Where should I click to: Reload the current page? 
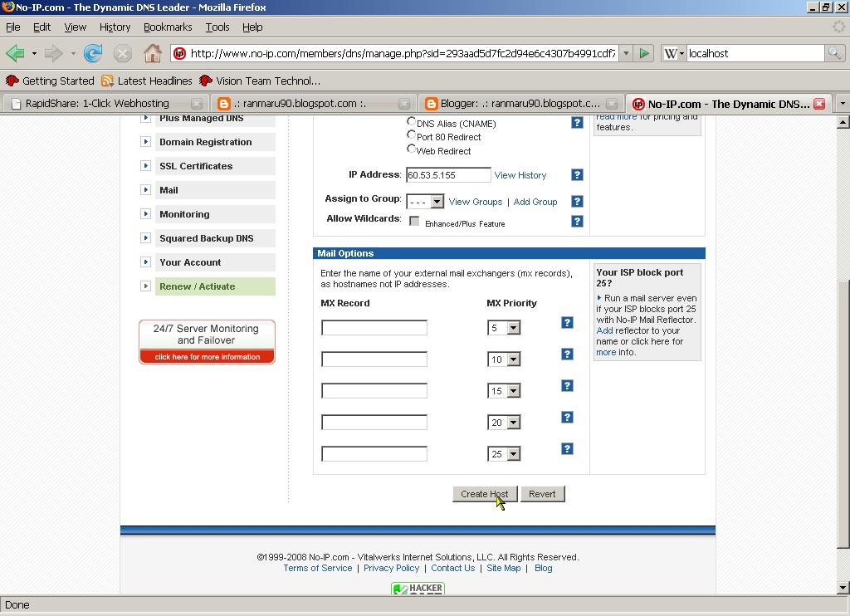tap(93, 53)
